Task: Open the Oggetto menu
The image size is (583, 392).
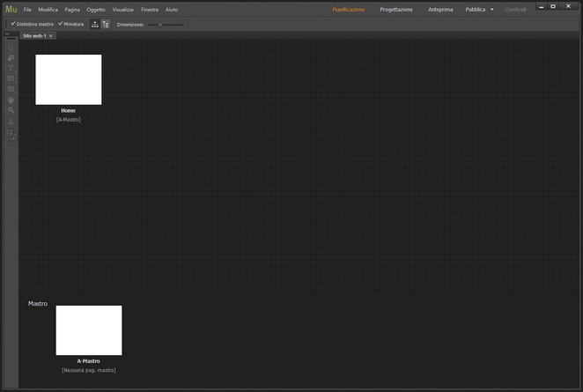Action: coord(96,10)
